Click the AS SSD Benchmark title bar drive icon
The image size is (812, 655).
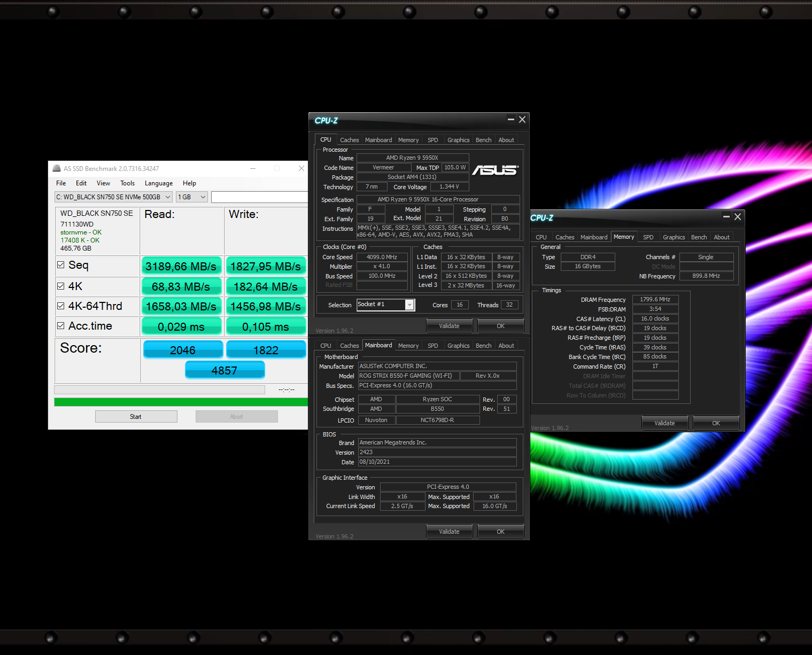(57, 168)
